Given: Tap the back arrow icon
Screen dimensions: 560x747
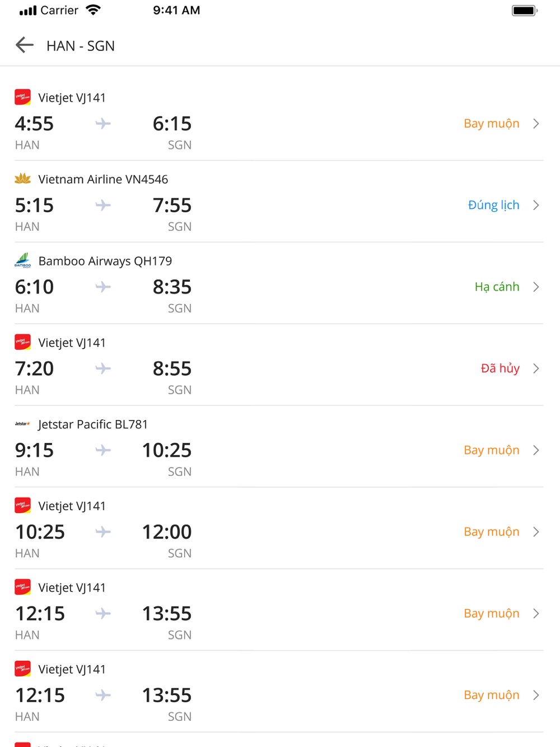Looking at the screenshot, I should (25, 45).
